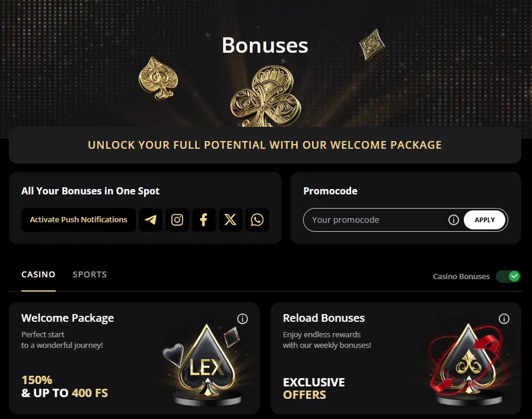
Task: Click the WhatsApp icon button
Action: click(257, 220)
